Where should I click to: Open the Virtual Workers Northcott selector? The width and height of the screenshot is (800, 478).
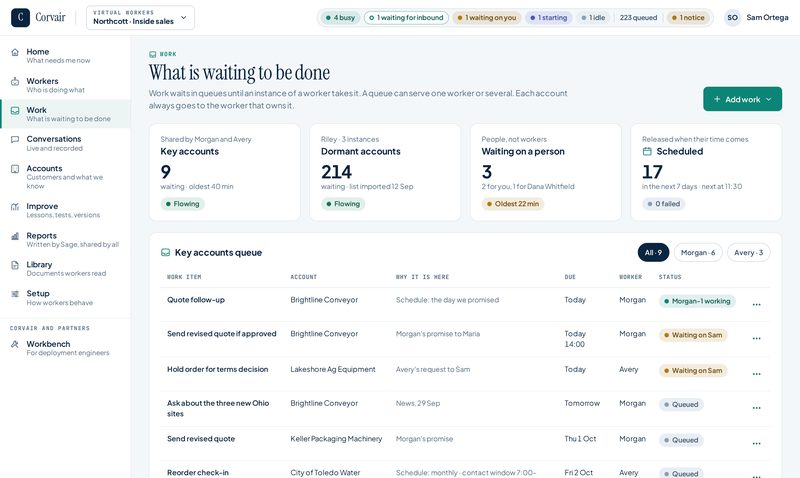[140, 17]
